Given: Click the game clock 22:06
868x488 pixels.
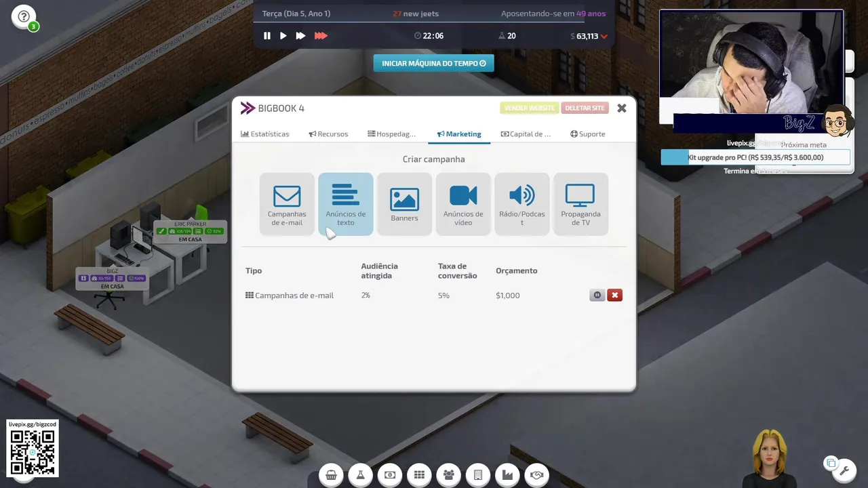Looking at the screenshot, I should coord(429,36).
